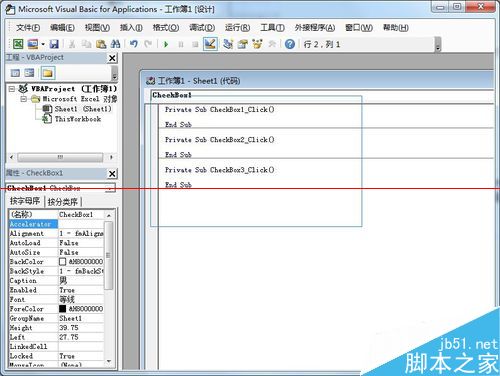Click the project tree horizontal scrollbar thumb
The height and width of the screenshot is (376, 500).
click(60, 157)
